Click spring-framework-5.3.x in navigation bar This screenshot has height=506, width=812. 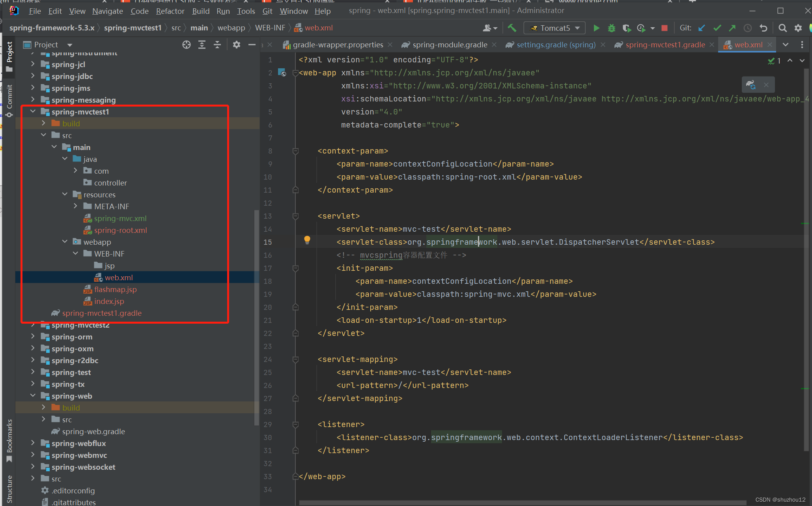click(x=52, y=28)
